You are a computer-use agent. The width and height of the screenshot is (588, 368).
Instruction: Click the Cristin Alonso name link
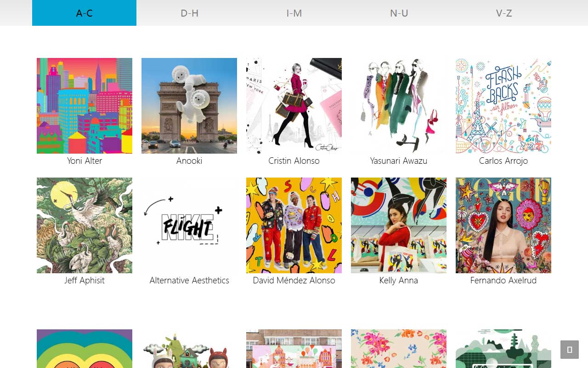(x=294, y=161)
